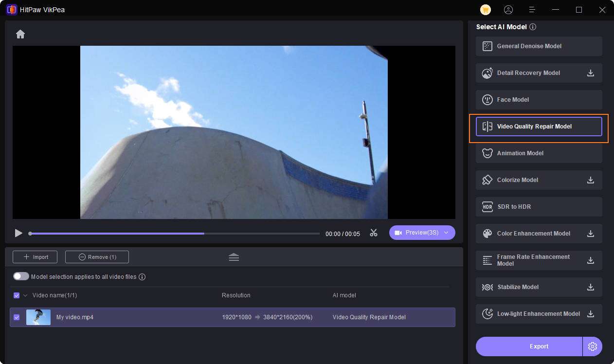The width and height of the screenshot is (614, 364).
Task: Download the Color Enhancement Model
Action: [591, 234]
